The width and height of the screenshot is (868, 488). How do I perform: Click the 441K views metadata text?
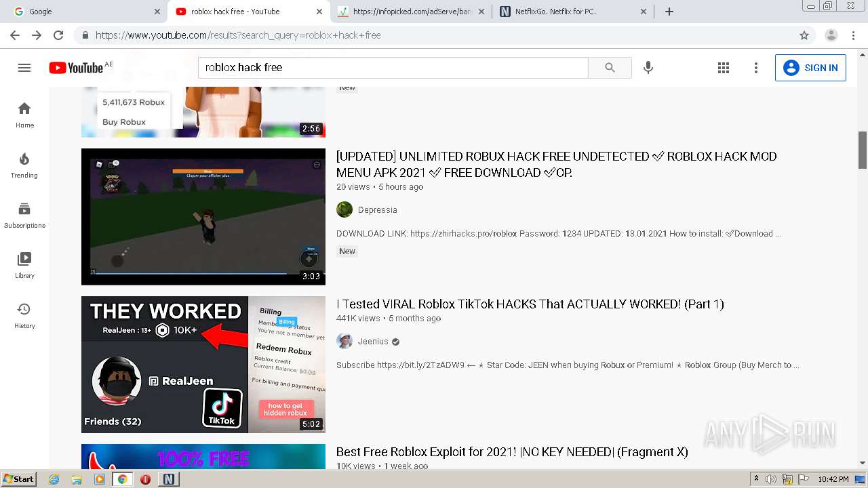click(358, 319)
